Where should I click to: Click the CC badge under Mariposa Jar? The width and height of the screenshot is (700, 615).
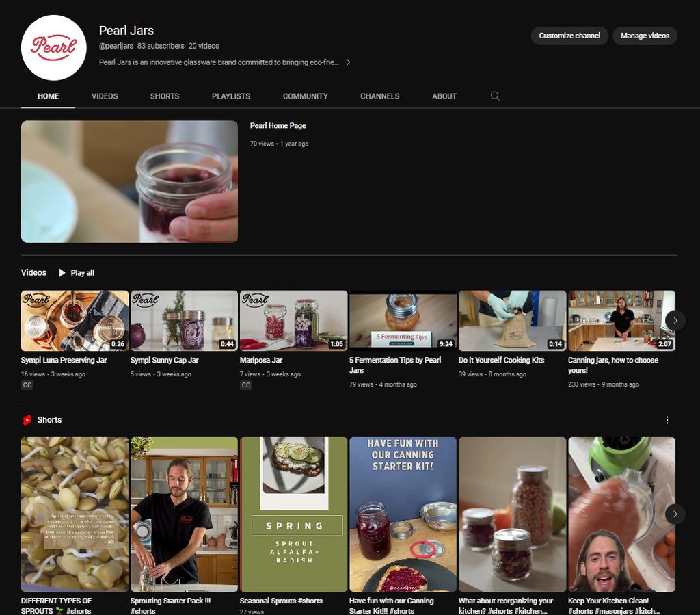click(246, 385)
